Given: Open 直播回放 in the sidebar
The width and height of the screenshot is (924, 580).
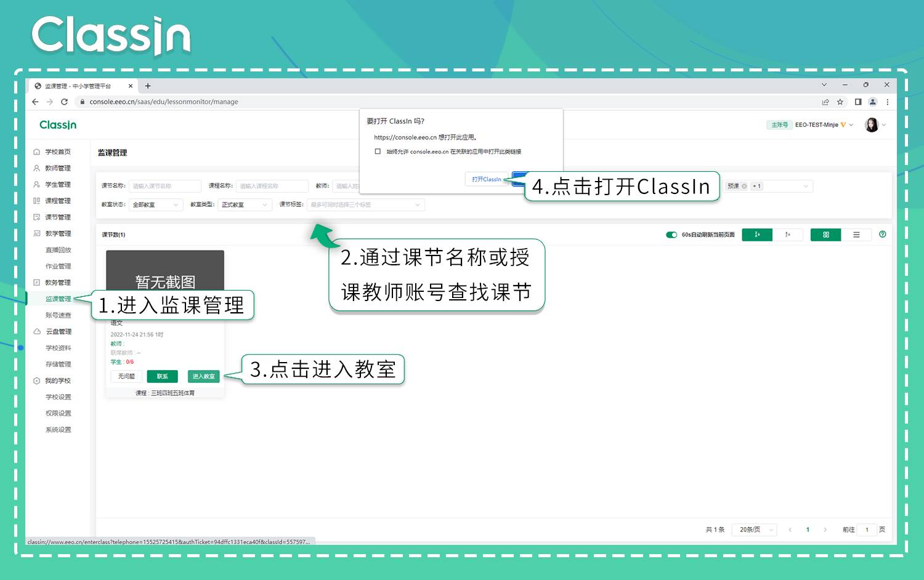Looking at the screenshot, I should pos(59,250).
